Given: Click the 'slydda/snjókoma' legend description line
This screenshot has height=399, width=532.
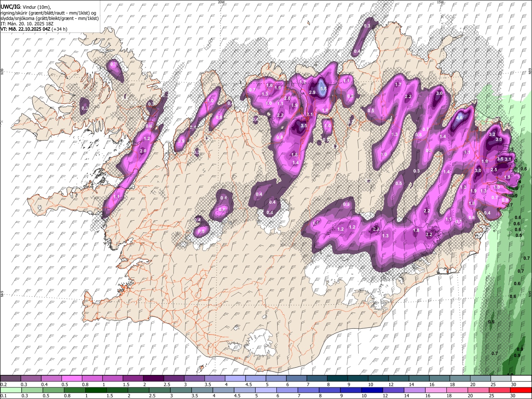Looking at the screenshot, I should (x=49, y=18).
